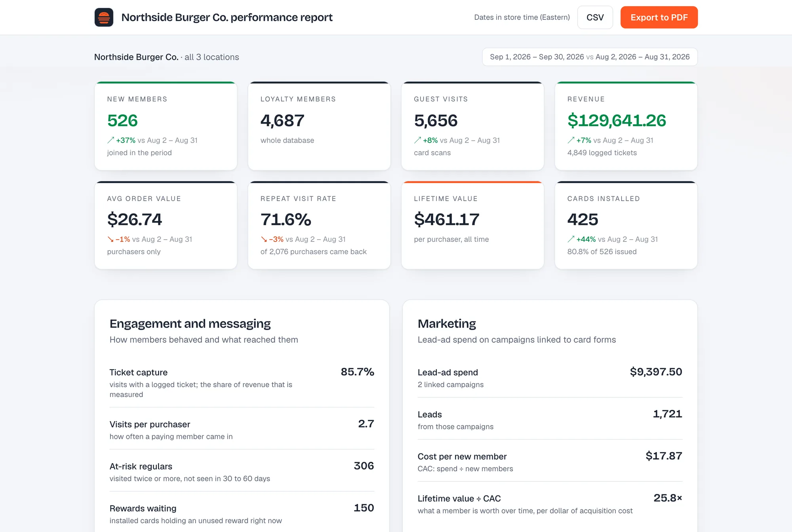Click the Rewards waiting label
This screenshot has height=532, width=792.
(x=143, y=508)
